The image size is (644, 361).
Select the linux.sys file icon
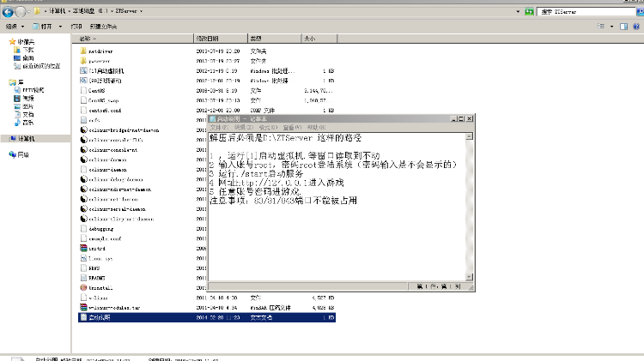pyautogui.click(x=83, y=258)
